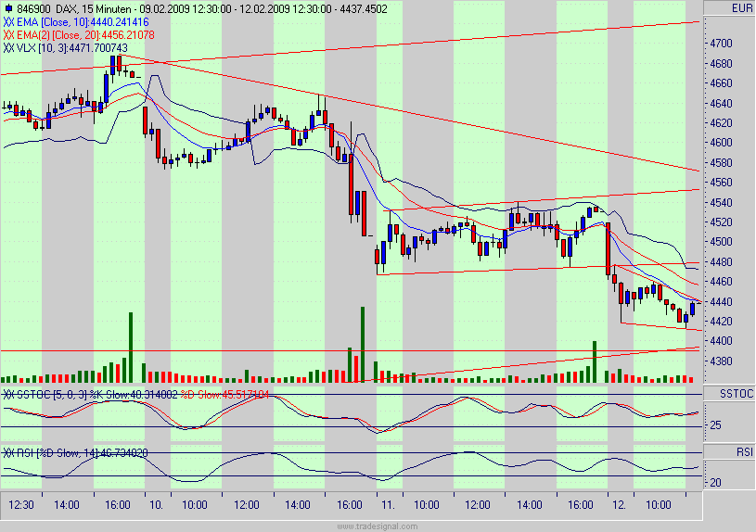
Task: Click the '10.' date marker on time axis
Action: (156, 505)
